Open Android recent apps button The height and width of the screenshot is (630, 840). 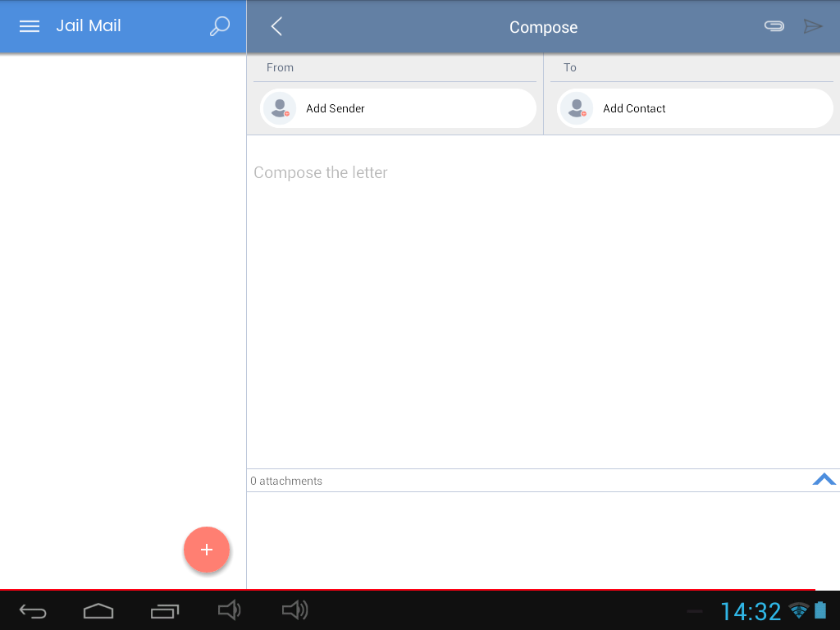pos(164,610)
